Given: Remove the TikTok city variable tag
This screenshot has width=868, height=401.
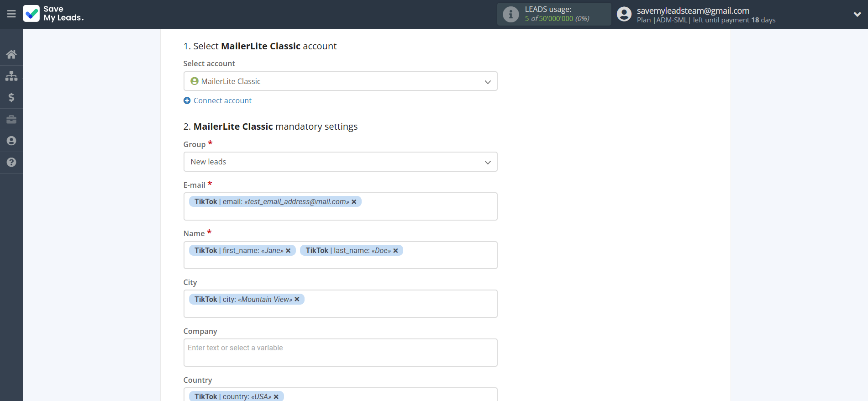Looking at the screenshot, I should (297, 299).
